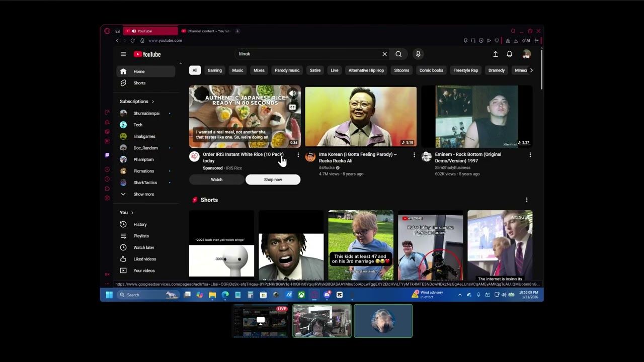This screenshot has height=362, width=644.
Task: Open watch History
Action: pos(146,224)
